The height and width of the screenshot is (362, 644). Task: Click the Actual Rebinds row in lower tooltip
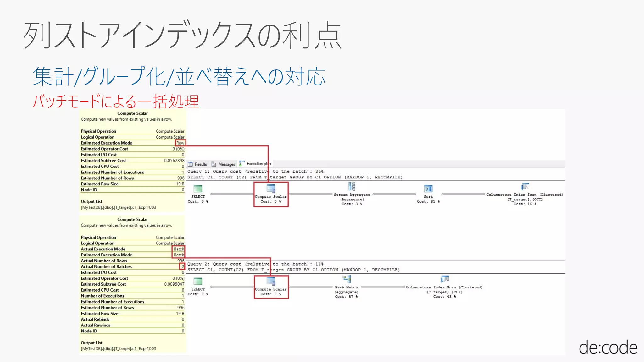tap(132, 319)
